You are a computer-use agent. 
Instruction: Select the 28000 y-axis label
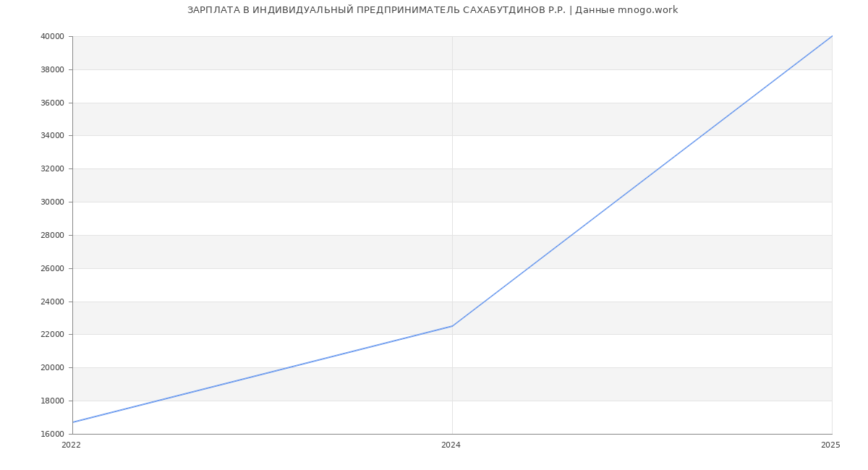pos(54,235)
